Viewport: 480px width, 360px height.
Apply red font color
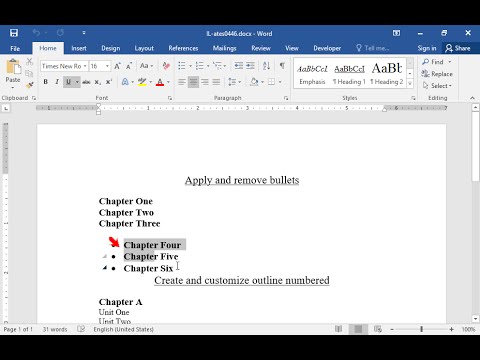click(x=160, y=82)
